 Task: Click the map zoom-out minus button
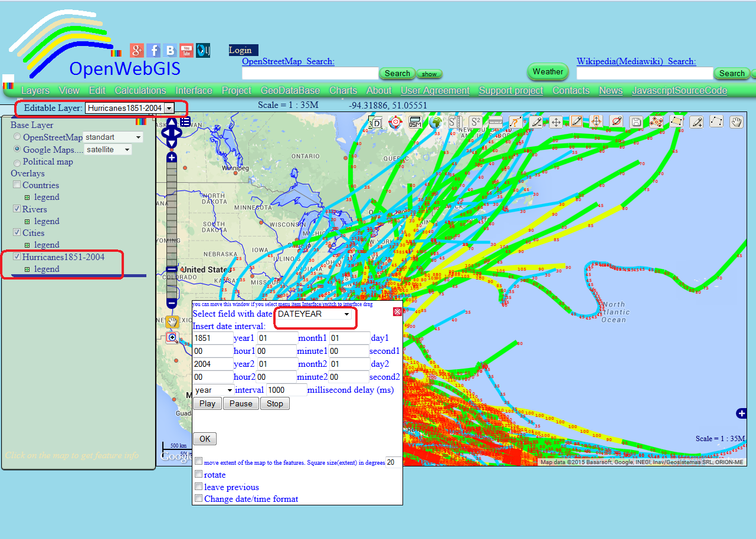(172, 303)
